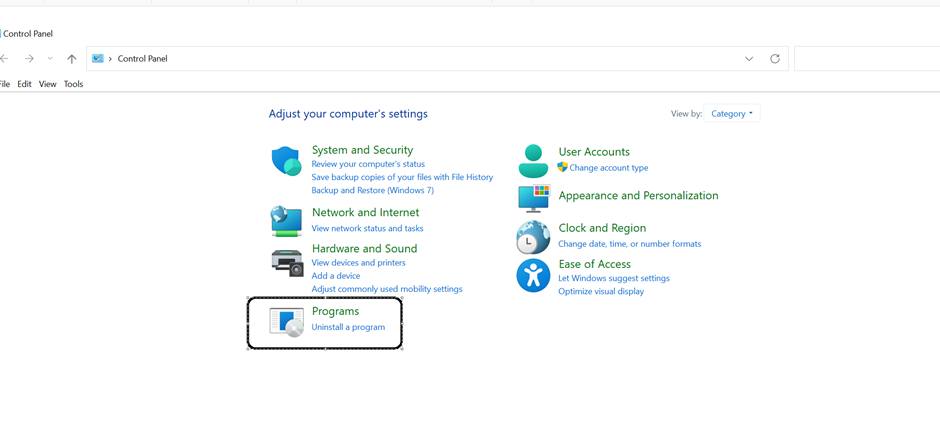Click the refresh button in address bar
This screenshot has height=423, width=940.
tap(775, 59)
